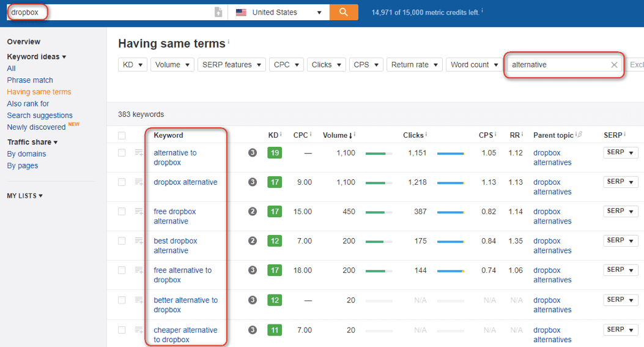The image size is (644, 347).
Task: Open the Word count filter dropdown
Action: click(x=475, y=64)
